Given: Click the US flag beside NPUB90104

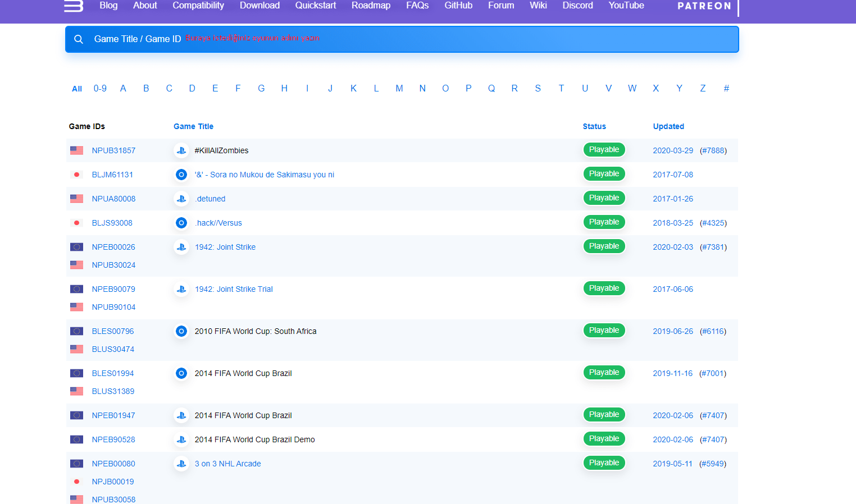Looking at the screenshot, I should [76, 307].
